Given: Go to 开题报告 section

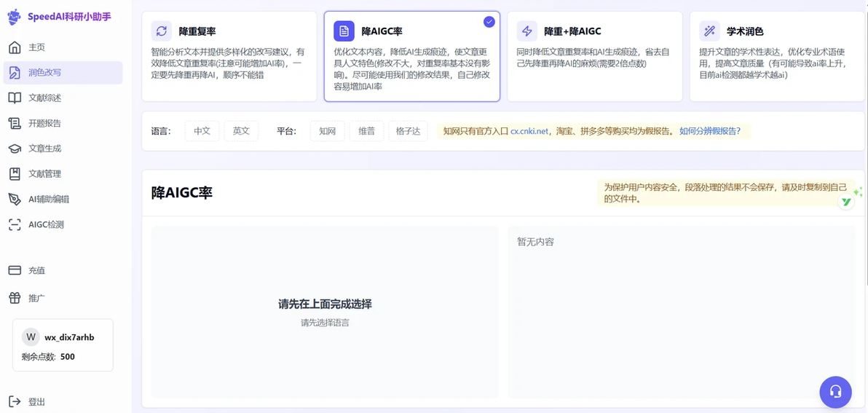Looking at the screenshot, I should (63, 123).
